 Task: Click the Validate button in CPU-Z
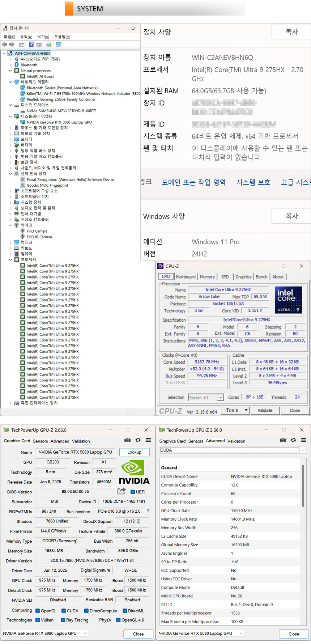pos(265,410)
